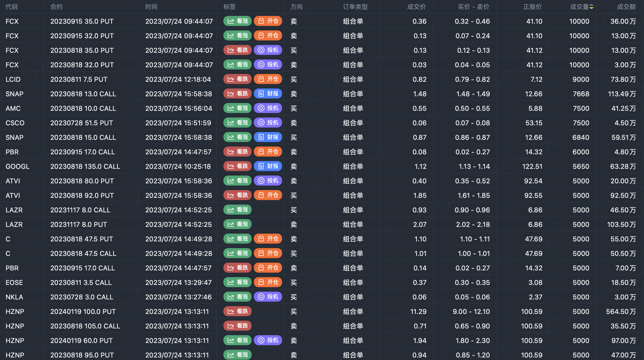
Task: Click the 订单类型 column header
Action: (x=355, y=7)
